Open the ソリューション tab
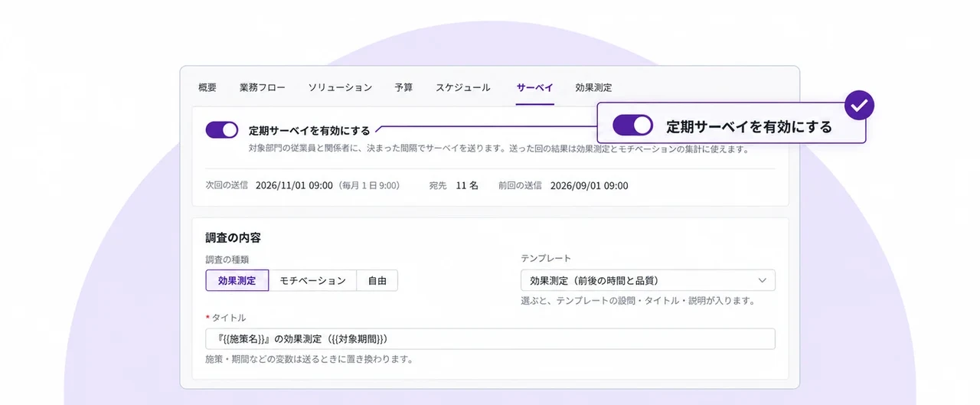Screen dimensions: 980x405 [x=340, y=87]
